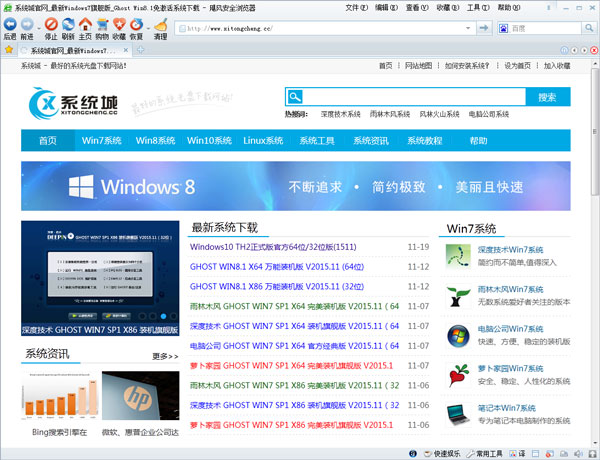600x460 pixels.
Task: Click 设为首页 in top bar
Action: click(x=517, y=65)
